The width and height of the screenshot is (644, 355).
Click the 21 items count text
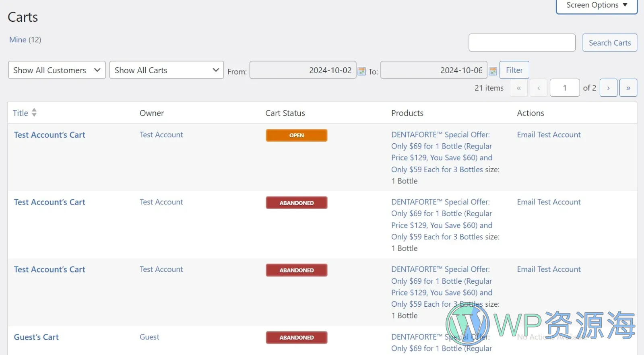tap(489, 88)
